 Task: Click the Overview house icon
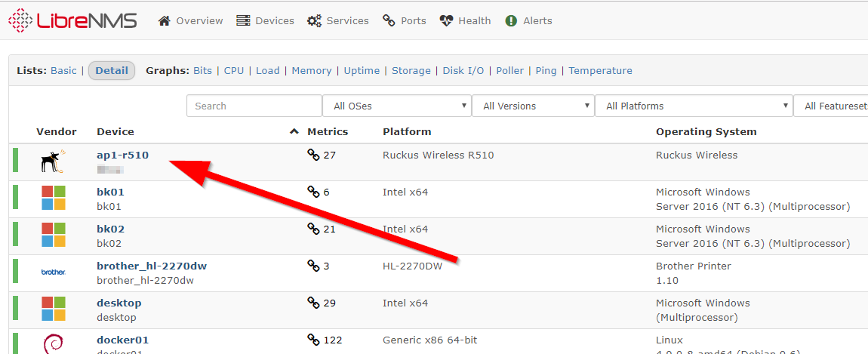point(164,20)
